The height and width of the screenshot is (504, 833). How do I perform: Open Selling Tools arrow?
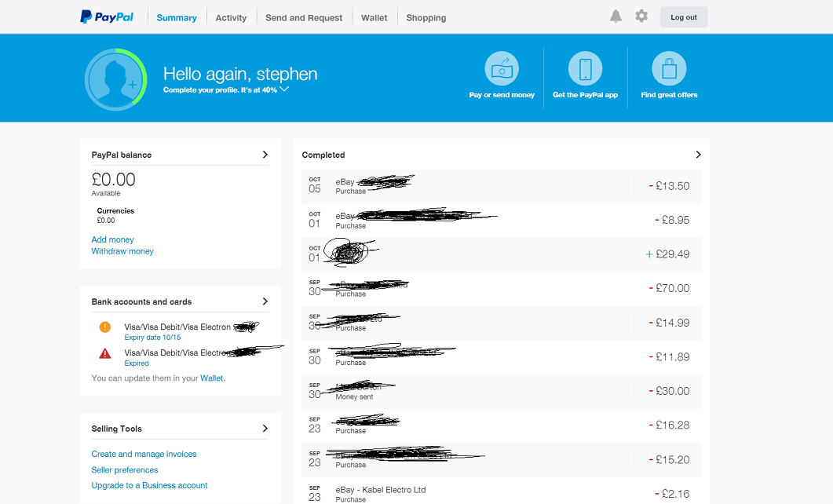[x=265, y=429]
